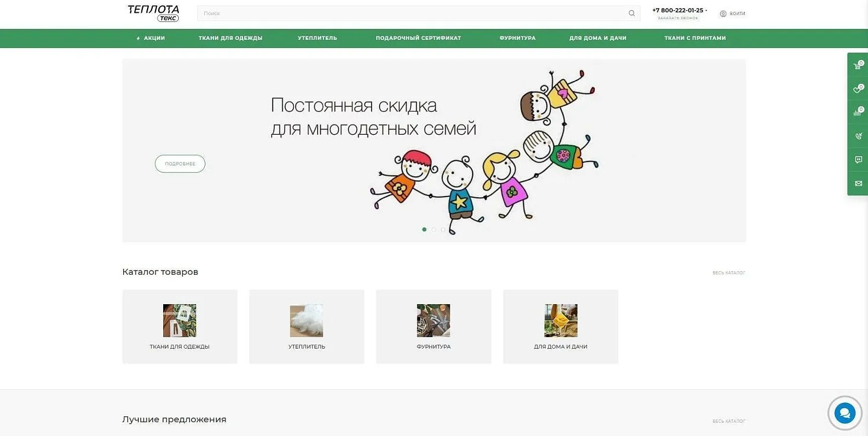
Task: Open Подарочный сертификат menu item
Action: point(418,38)
